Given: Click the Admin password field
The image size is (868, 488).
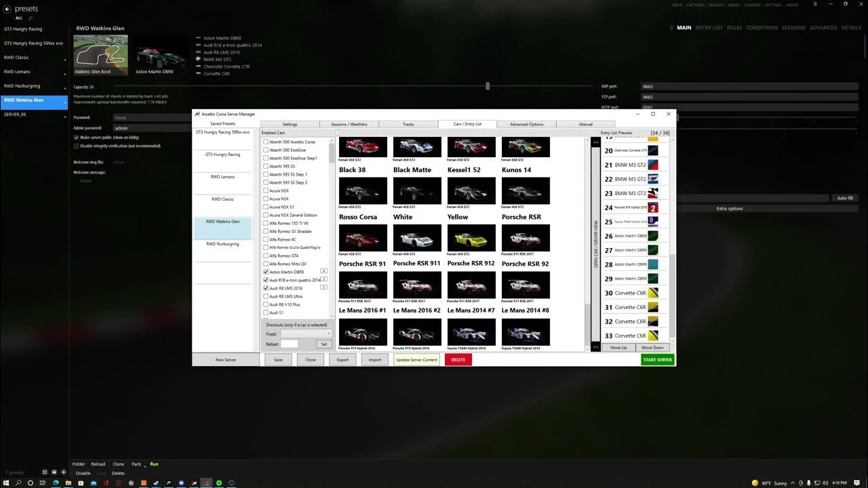Looking at the screenshot, I should tap(153, 127).
